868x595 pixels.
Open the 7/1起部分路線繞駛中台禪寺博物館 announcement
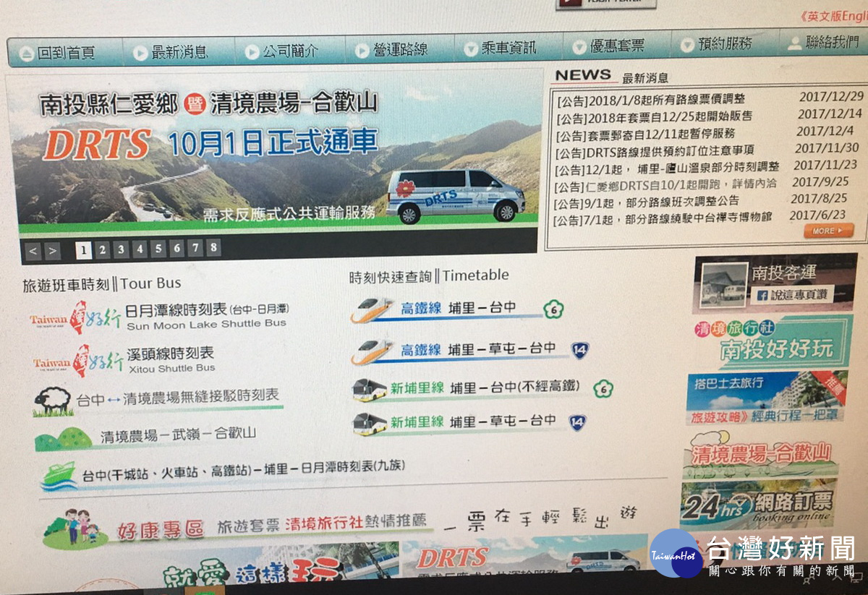663,219
